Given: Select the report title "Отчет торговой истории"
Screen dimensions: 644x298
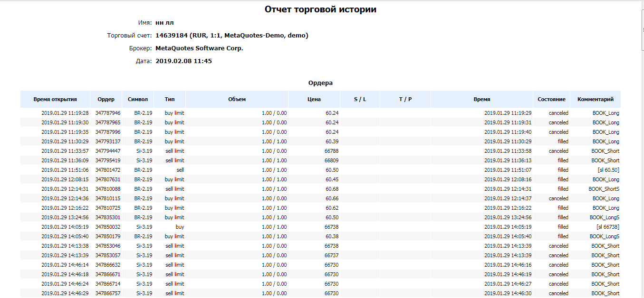Looking at the screenshot, I should [x=320, y=9].
